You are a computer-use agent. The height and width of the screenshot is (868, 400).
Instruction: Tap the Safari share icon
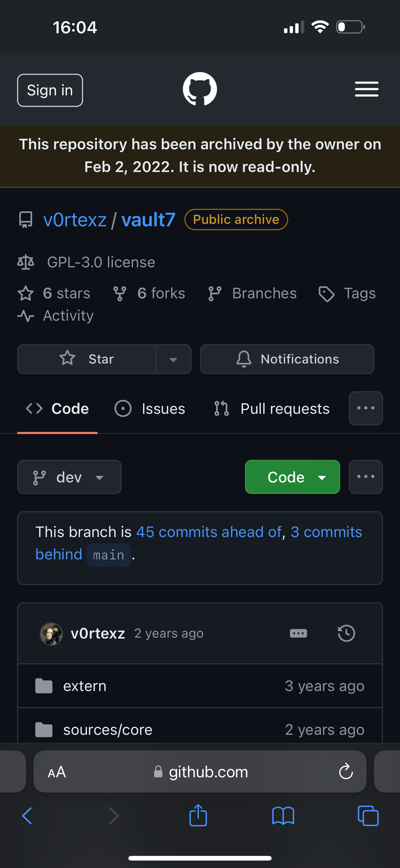(198, 816)
